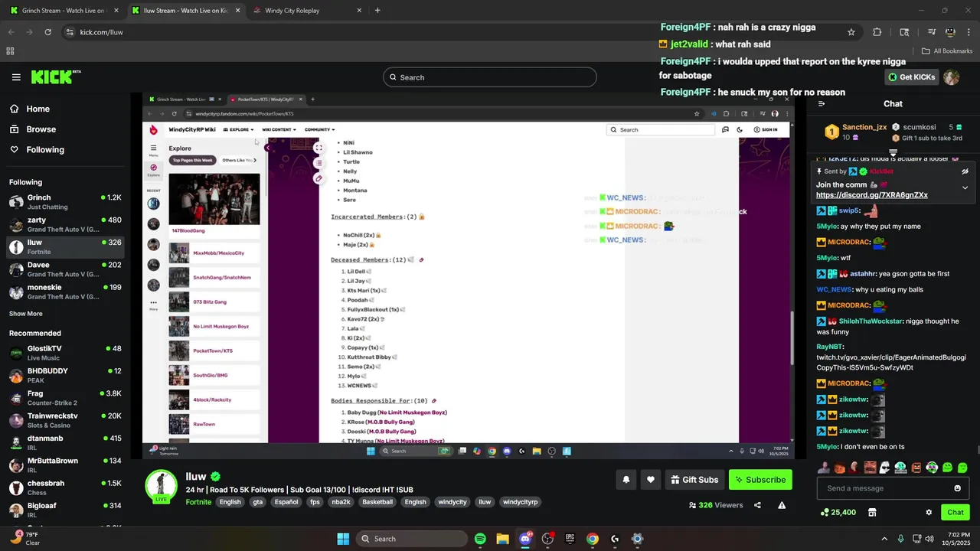Click the share stream icon
Image resolution: width=980 pixels, height=551 pixels.
click(x=757, y=505)
